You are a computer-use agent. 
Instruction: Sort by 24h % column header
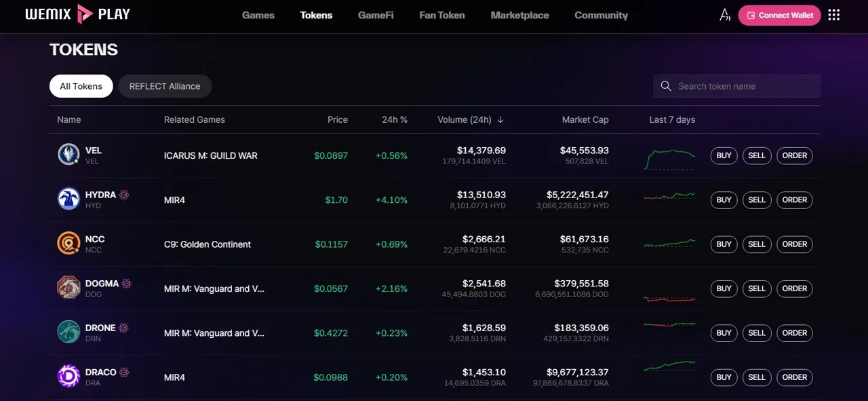[395, 119]
